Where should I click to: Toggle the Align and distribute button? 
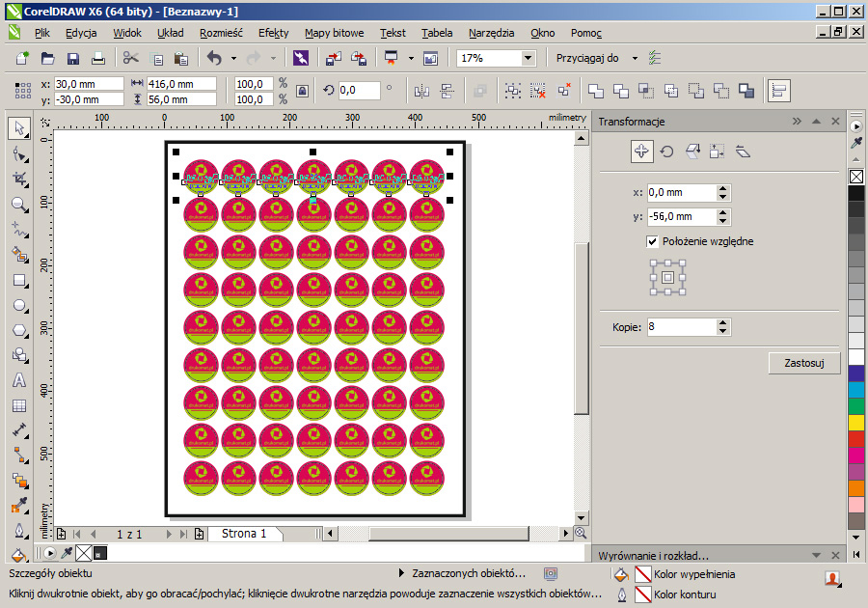tap(778, 91)
